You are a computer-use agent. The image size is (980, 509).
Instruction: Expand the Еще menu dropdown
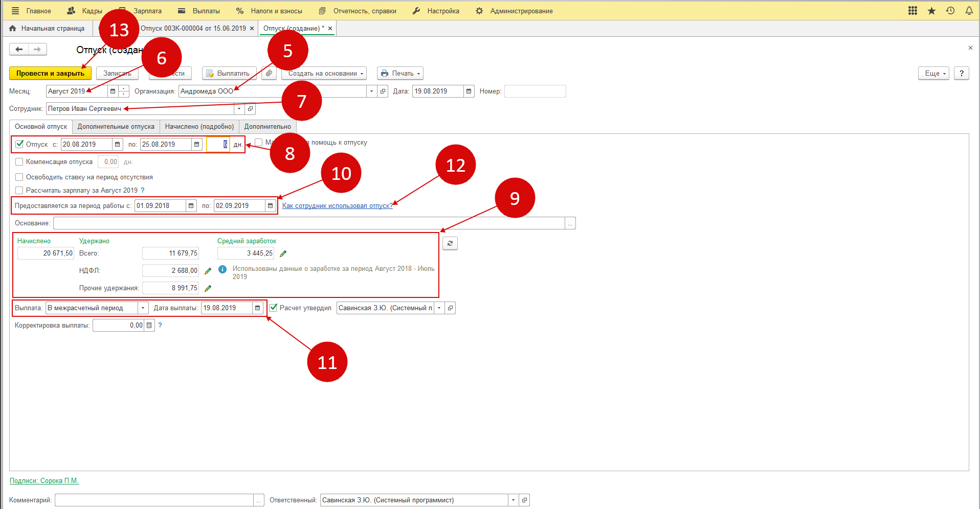934,73
